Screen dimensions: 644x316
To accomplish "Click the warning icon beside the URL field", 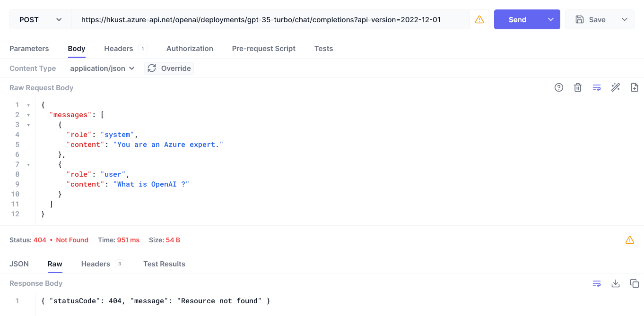I will pos(479,19).
